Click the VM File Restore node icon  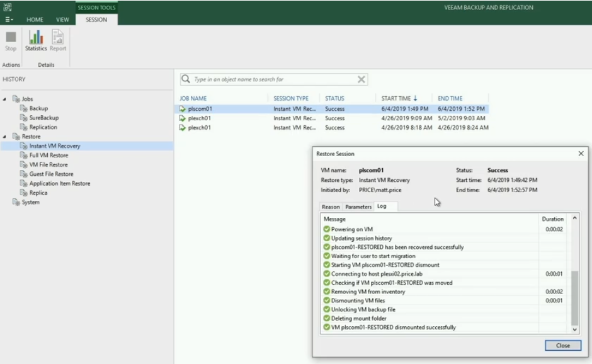click(24, 164)
